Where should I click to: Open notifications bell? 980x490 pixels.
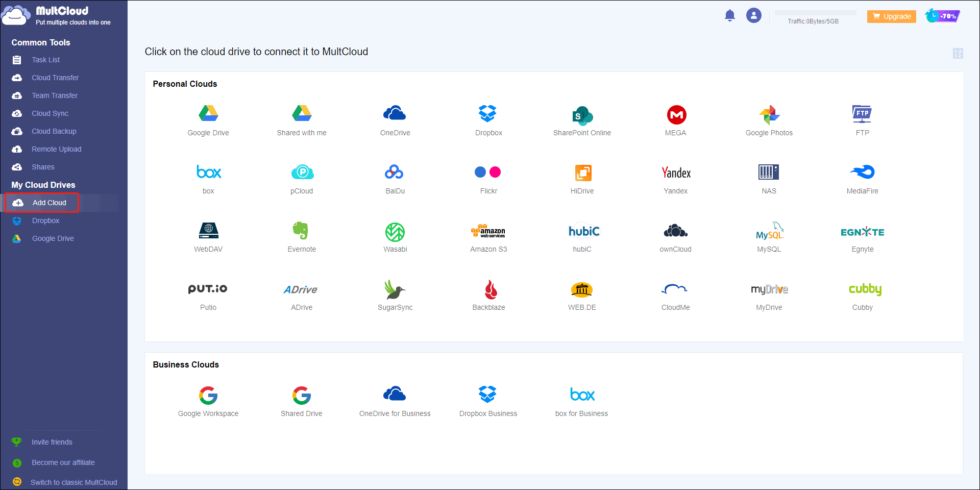(730, 15)
